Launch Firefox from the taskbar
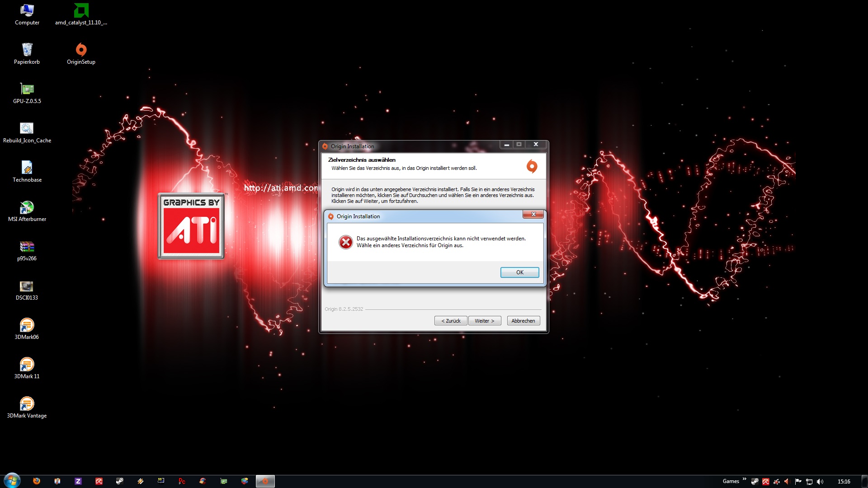This screenshot has height=488, width=868. point(37,481)
